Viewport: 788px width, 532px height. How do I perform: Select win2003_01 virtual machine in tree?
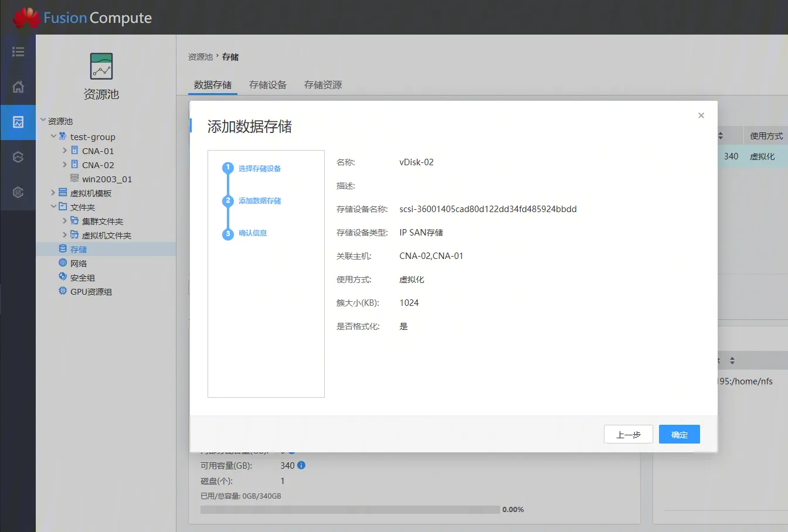tap(107, 179)
